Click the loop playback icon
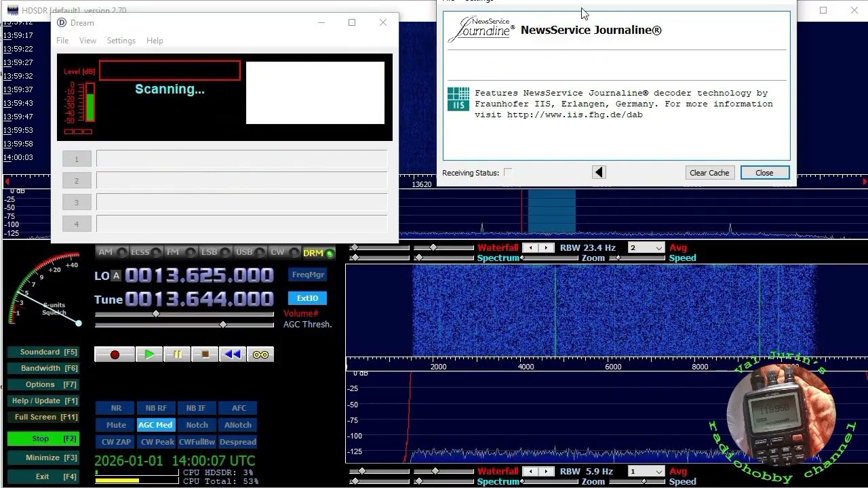 [x=260, y=354]
